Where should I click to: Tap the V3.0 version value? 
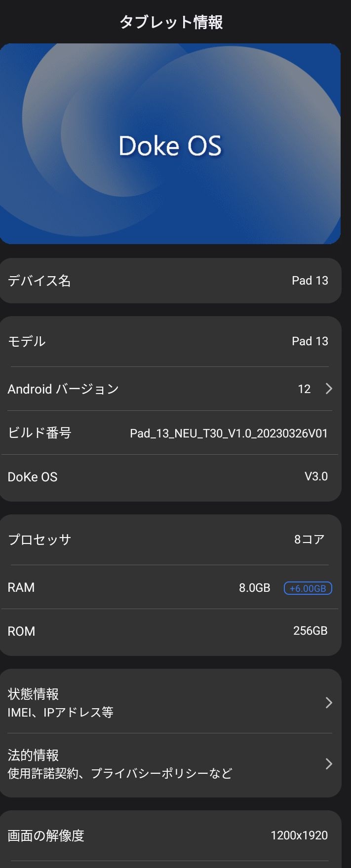coord(316,476)
